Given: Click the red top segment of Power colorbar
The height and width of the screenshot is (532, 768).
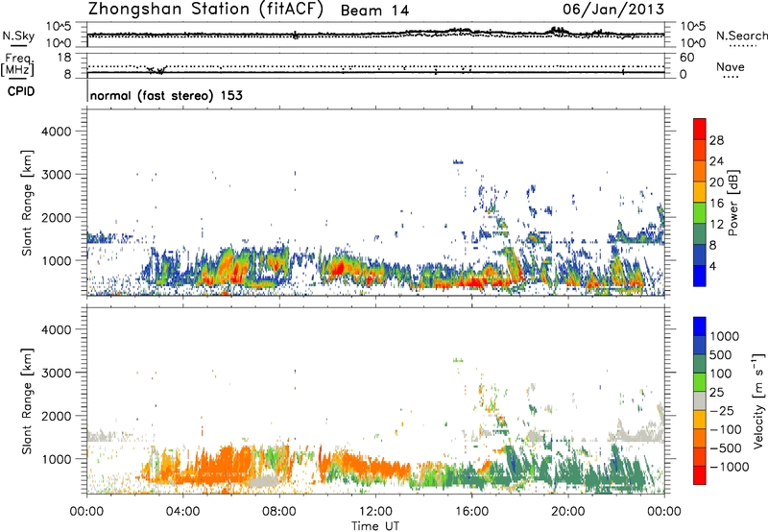Looking at the screenshot, I should click(x=700, y=129).
